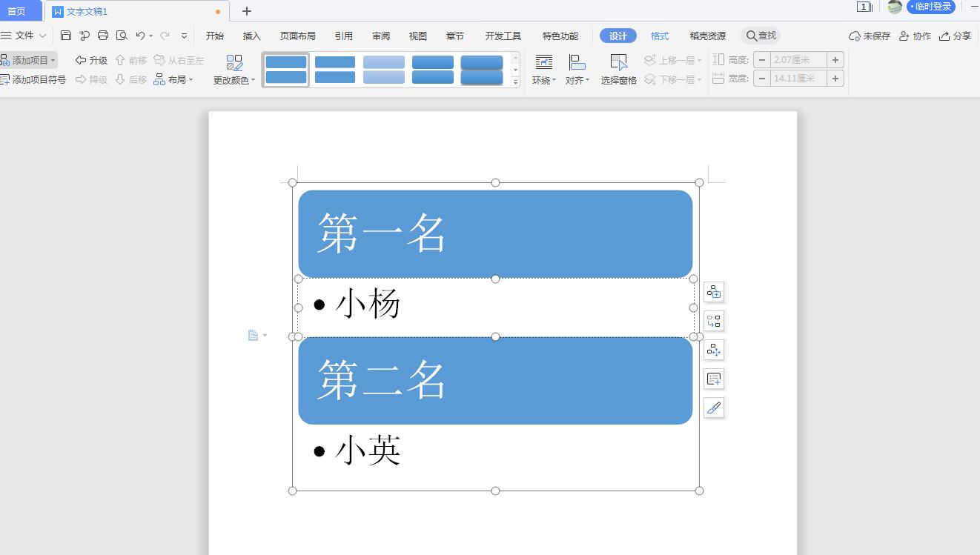Click the floating Add Shape icon beside the SmartArt
Image resolution: width=980 pixels, height=555 pixels.
pyautogui.click(x=713, y=292)
